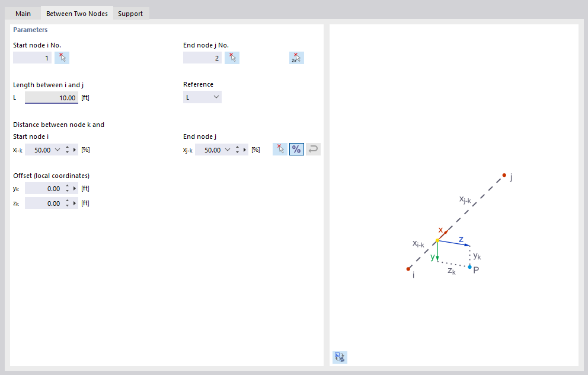Toggle percentage input mode for distances
This screenshot has height=375, width=588.
(296, 149)
